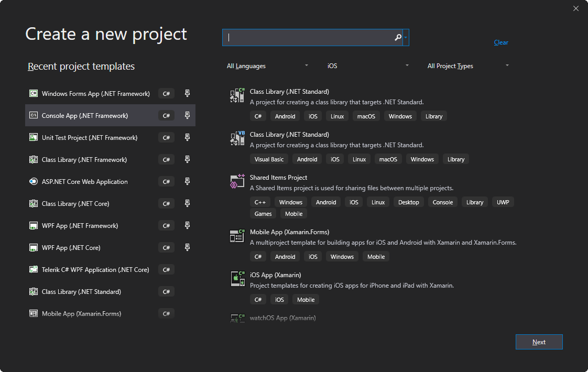
Task: Click the Unit Test Project template icon
Action: [34, 138]
